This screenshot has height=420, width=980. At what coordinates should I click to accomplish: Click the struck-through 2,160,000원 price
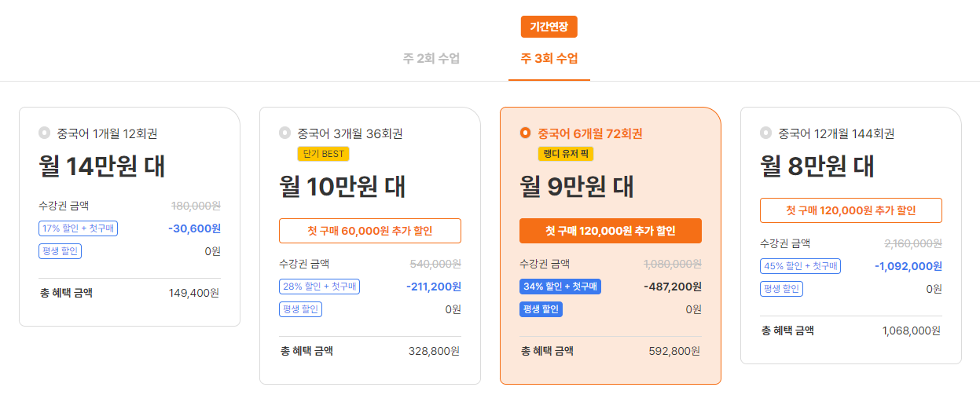pyautogui.click(x=912, y=243)
